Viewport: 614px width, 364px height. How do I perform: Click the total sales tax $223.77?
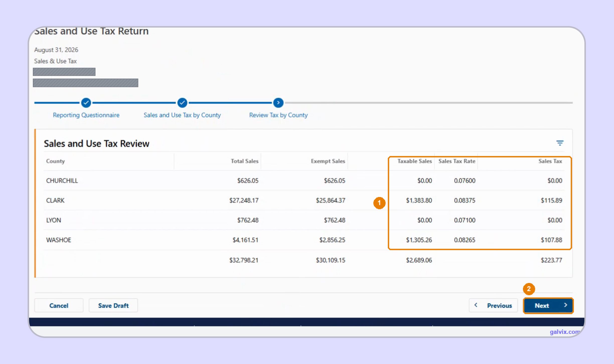click(x=551, y=260)
